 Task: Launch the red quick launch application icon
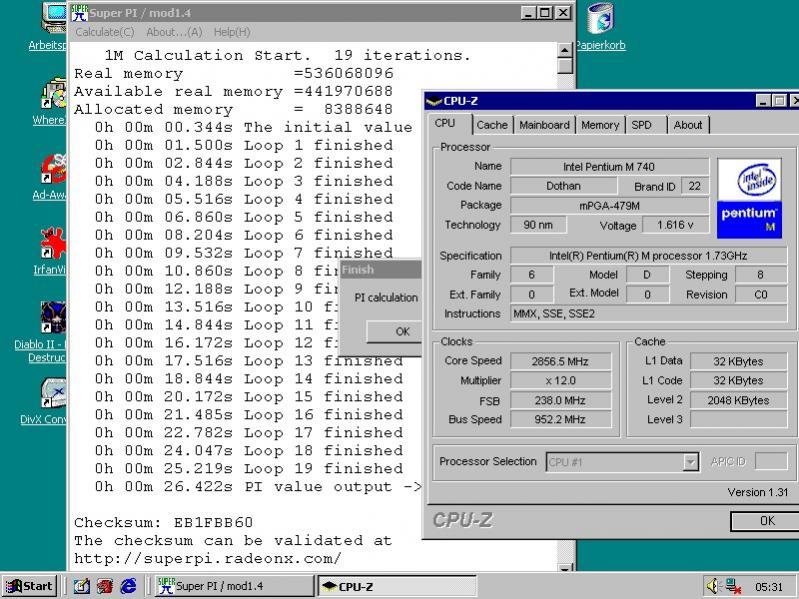point(105,586)
